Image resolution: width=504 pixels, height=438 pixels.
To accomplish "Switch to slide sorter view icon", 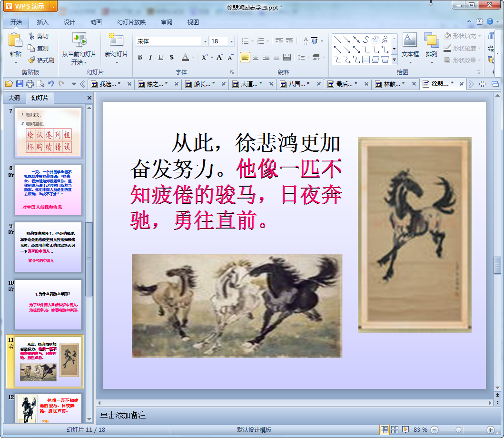I will point(395,429).
